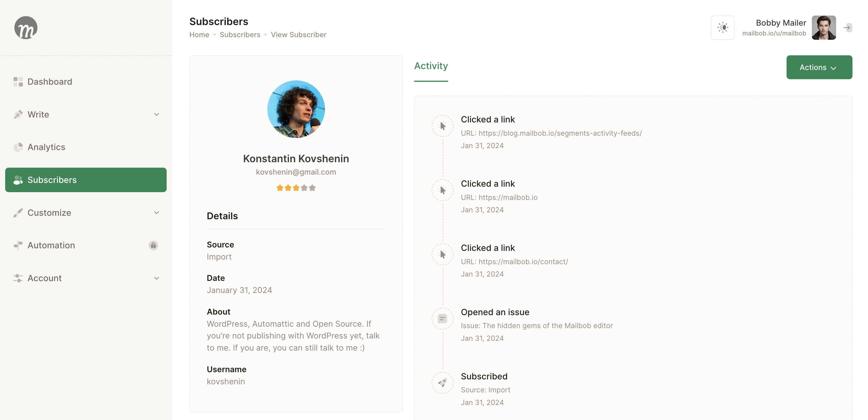Click the Dashboard grid icon
The image size is (868, 420).
tap(18, 82)
